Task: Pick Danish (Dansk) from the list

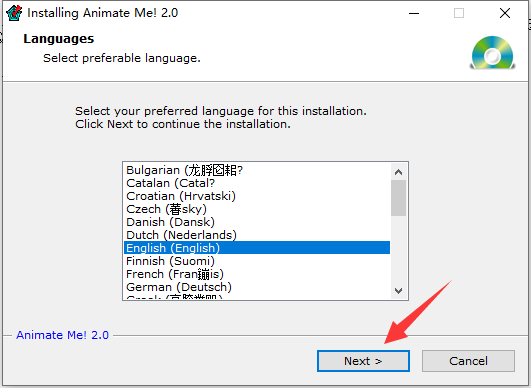Action: point(257,222)
